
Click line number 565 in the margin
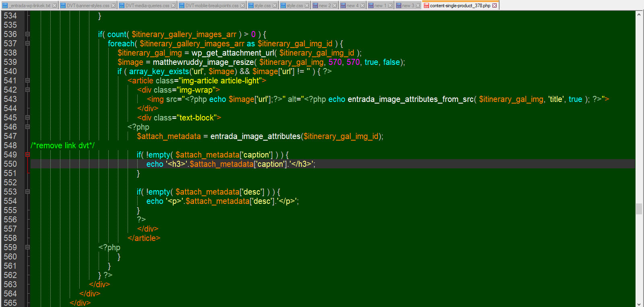pyautogui.click(x=10, y=303)
